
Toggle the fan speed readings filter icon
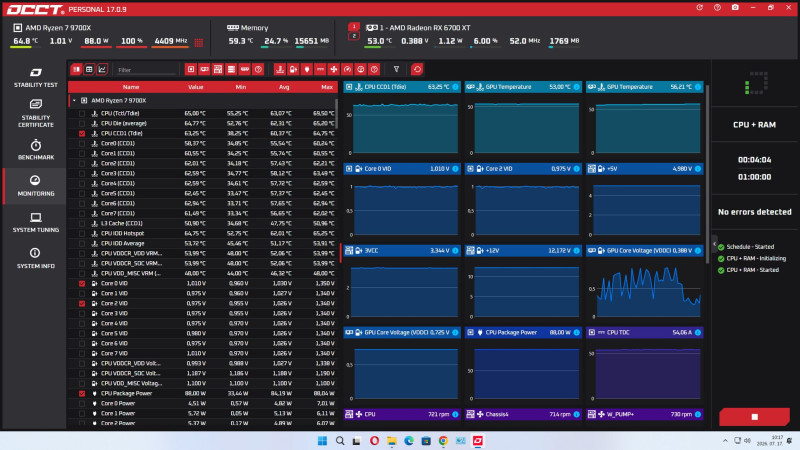point(334,69)
